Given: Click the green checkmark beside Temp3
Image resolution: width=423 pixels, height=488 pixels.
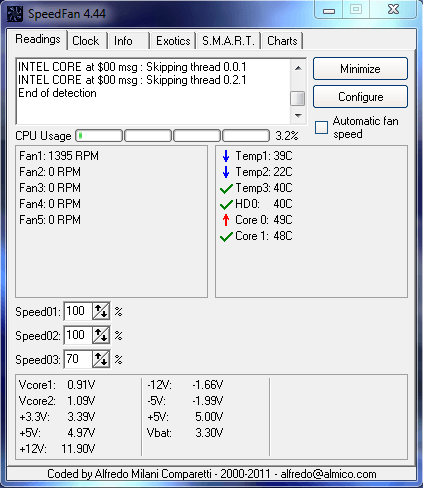Looking at the screenshot, I should (x=226, y=189).
